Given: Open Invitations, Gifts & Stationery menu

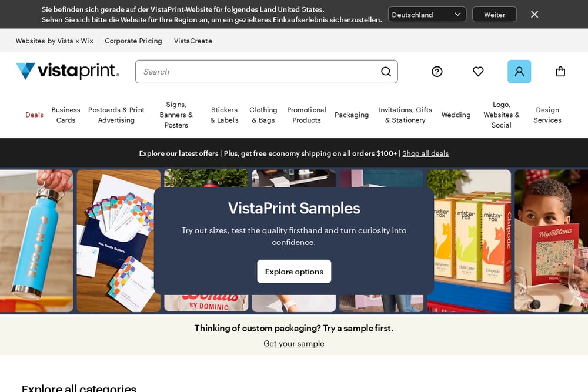Looking at the screenshot, I should (x=405, y=115).
